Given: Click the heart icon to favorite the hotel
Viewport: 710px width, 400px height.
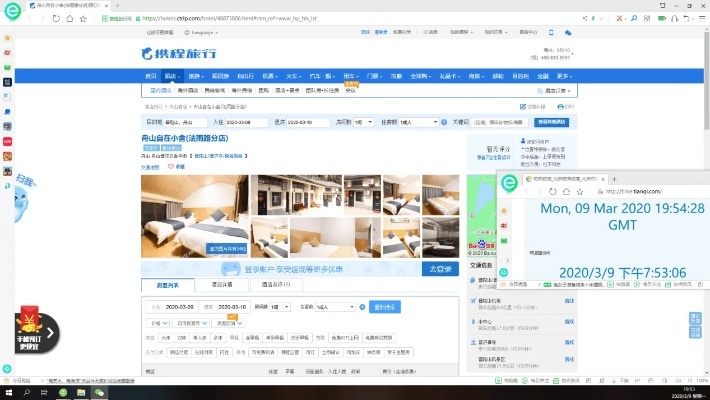Looking at the screenshot, I should pos(171,167).
